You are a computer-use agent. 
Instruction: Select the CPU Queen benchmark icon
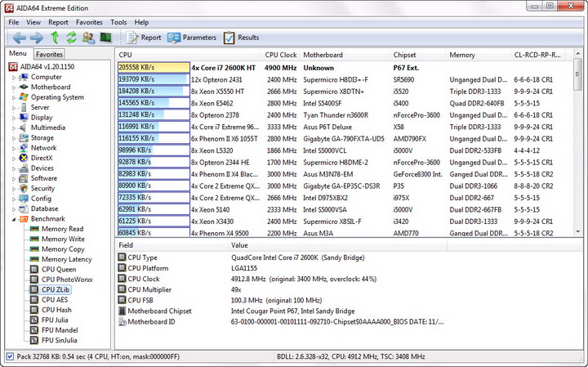click(x=34, y=270)
